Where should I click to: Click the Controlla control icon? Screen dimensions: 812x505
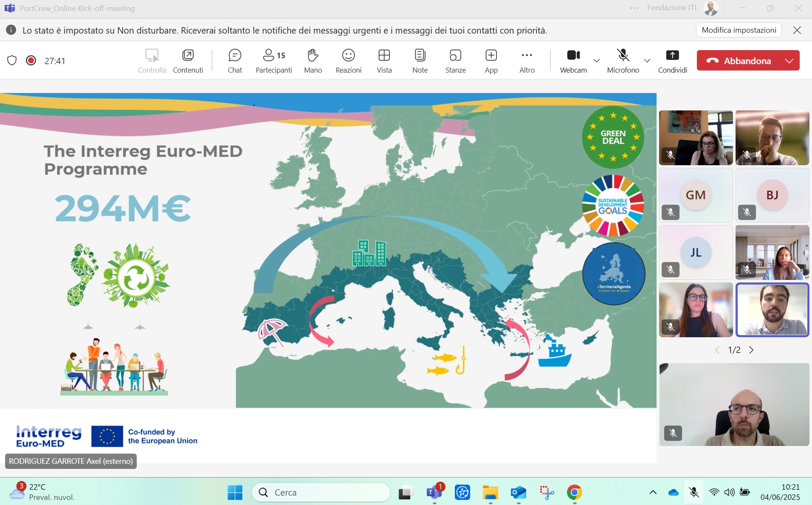coord(152,55)
